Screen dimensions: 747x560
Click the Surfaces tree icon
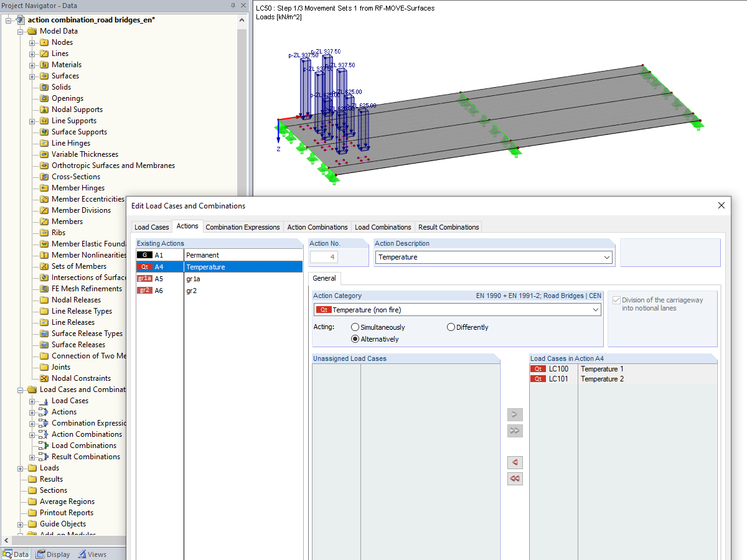(x=44, y=76)
